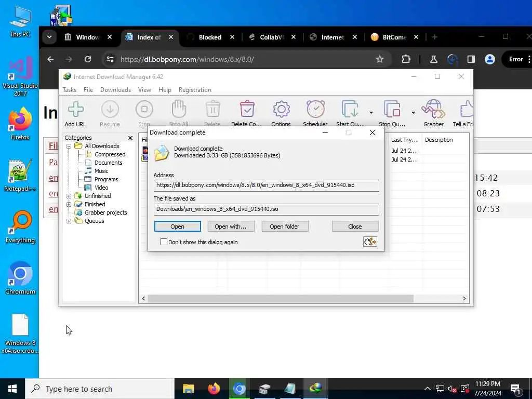Open the Downloads menu
The width and height of the screenshot is (532, 399).
115,89
